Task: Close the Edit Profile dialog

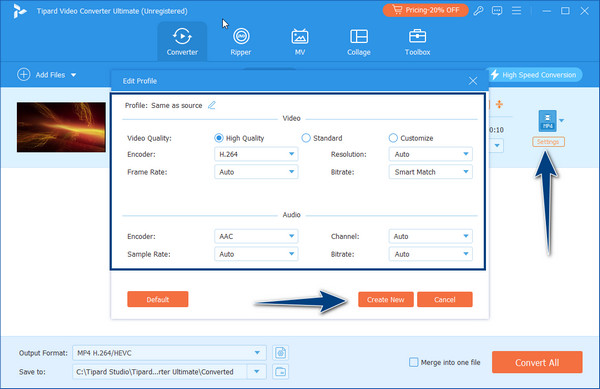Action: click(473, 81)
